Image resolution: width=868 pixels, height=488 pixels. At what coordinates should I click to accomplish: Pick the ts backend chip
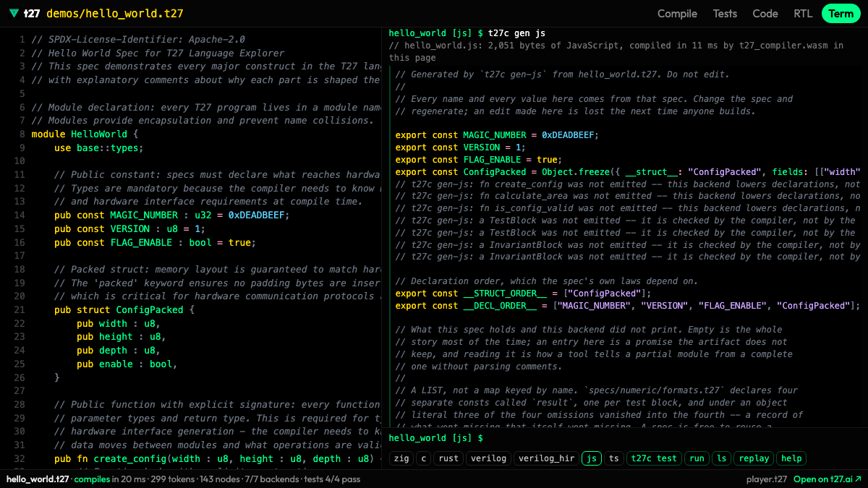tap(614, 458)
